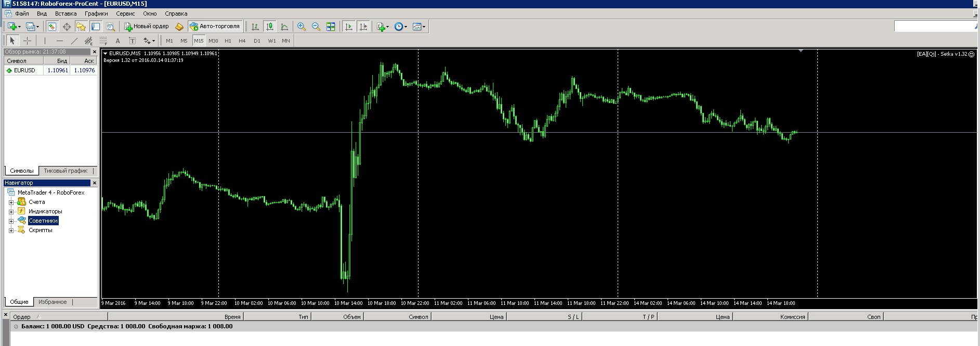Image resolution: width=980 pixels, height=346 pixels.
Task: Select the M30 timeframe
Action: tap(213, 41)
